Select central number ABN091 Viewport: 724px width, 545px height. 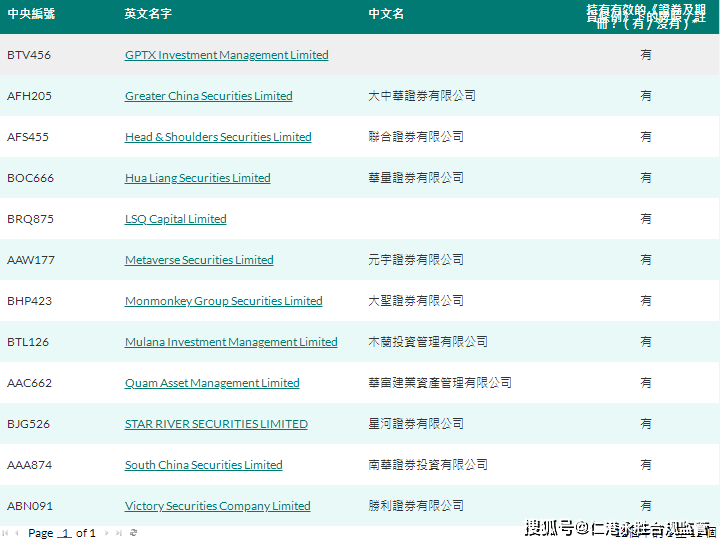[x=30, y=506]
